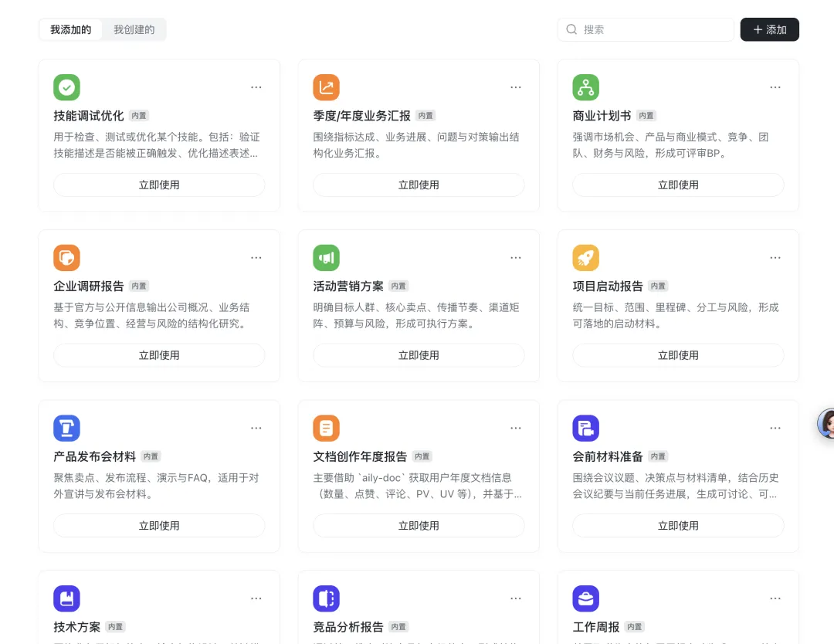Use 文档创作年度报告 via 立即使用
Image resolution: width=834 pixels, height=644 pixels.
click(x=419, y=525)
